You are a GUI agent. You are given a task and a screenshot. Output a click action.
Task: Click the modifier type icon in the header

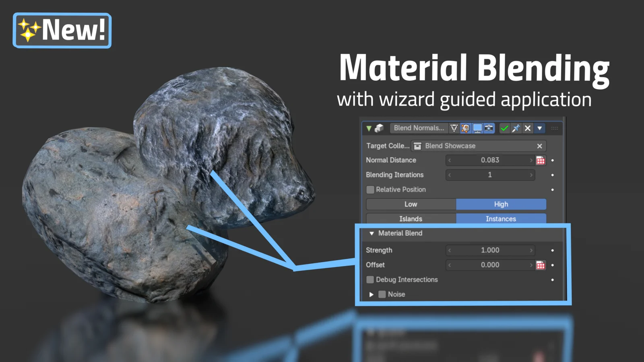tap(378, 128)
